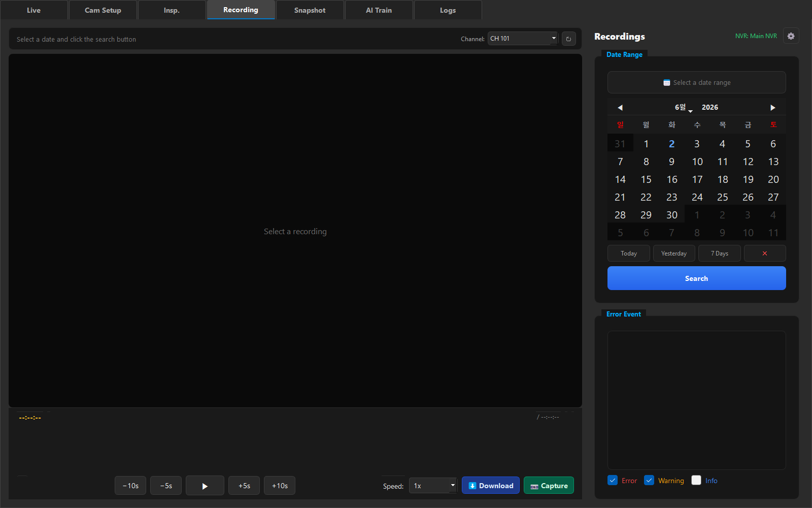Skip back 5 seconds
The image size is (812, 508).
(166, 486)
